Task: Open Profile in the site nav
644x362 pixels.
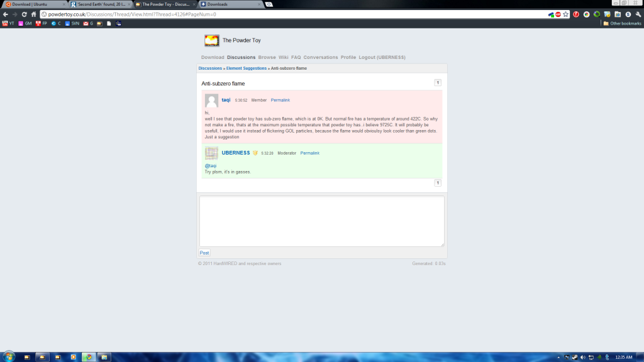Action: tap(348, 57)
